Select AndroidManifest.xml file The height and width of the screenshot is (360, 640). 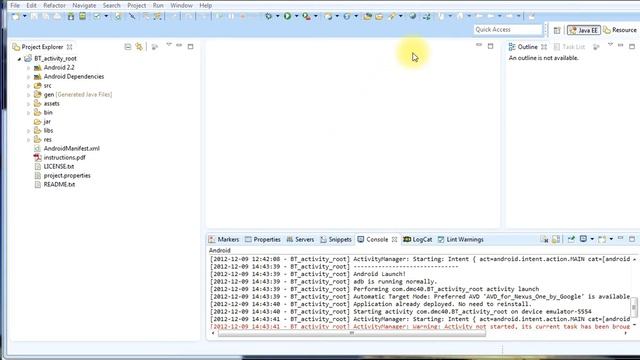pos(67,149)
